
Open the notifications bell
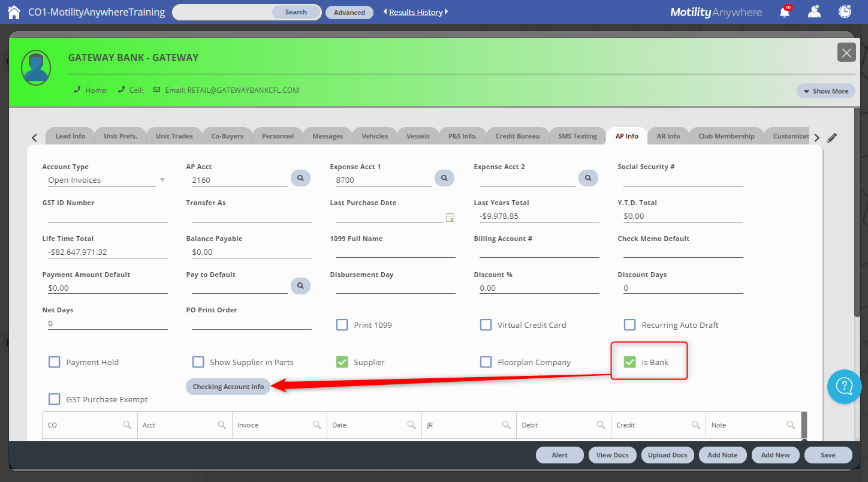coord(785,12)
